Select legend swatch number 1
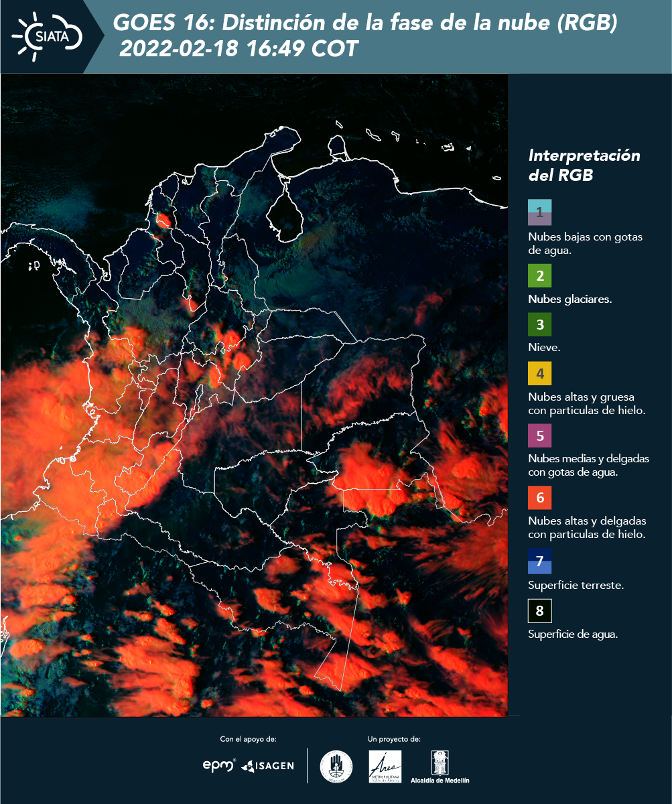The width and height of the screenshot is (672, 804). click(540, 212)
